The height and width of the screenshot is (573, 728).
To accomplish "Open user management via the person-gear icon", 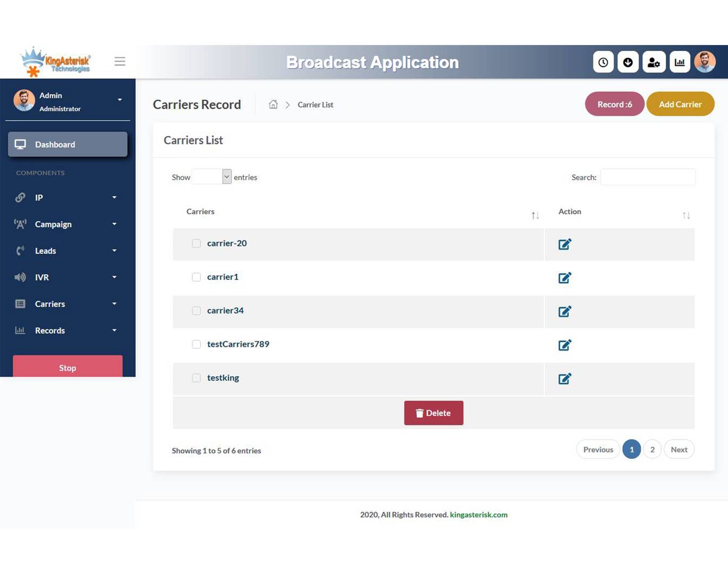I will (654, 62).
